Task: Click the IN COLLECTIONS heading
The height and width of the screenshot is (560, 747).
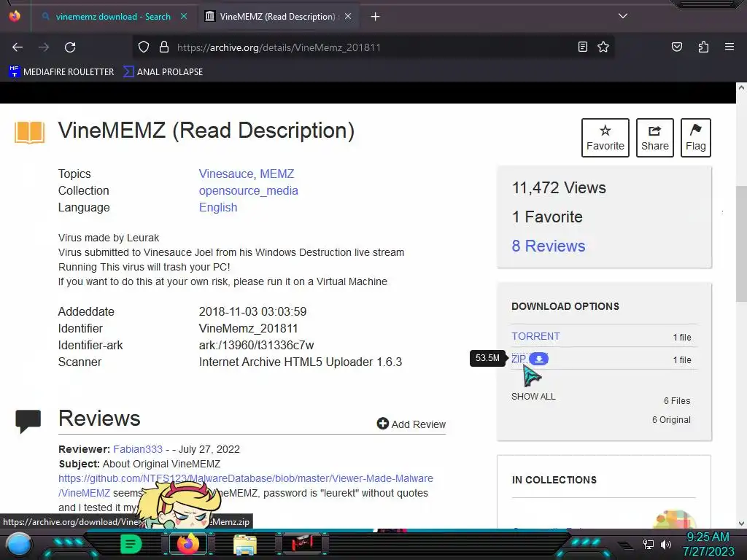Action: tap(554, 480)
